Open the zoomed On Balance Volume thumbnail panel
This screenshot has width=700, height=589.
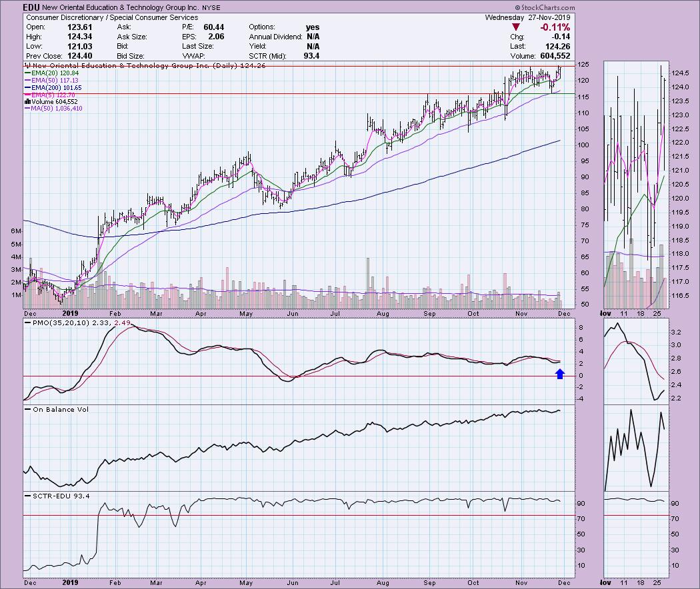(x=636, y=448)
